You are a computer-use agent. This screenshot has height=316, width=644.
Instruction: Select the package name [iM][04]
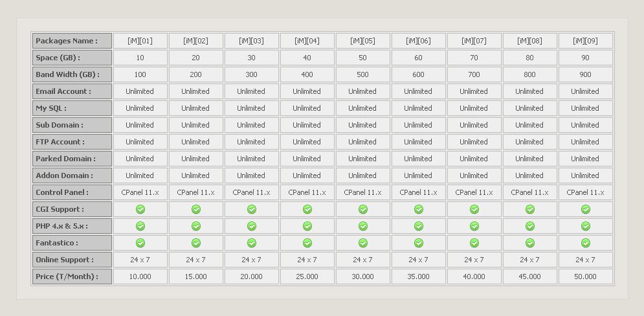point(307,41)
